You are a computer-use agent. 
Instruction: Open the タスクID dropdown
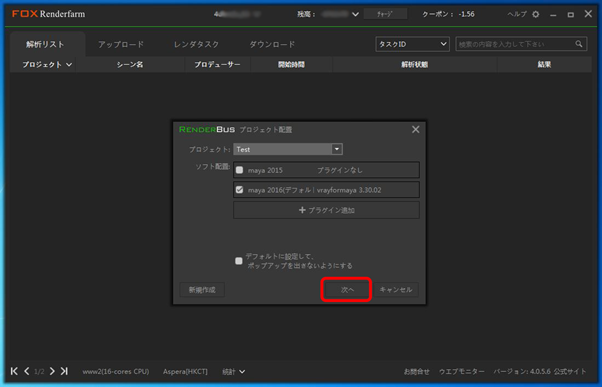[412, 44]
